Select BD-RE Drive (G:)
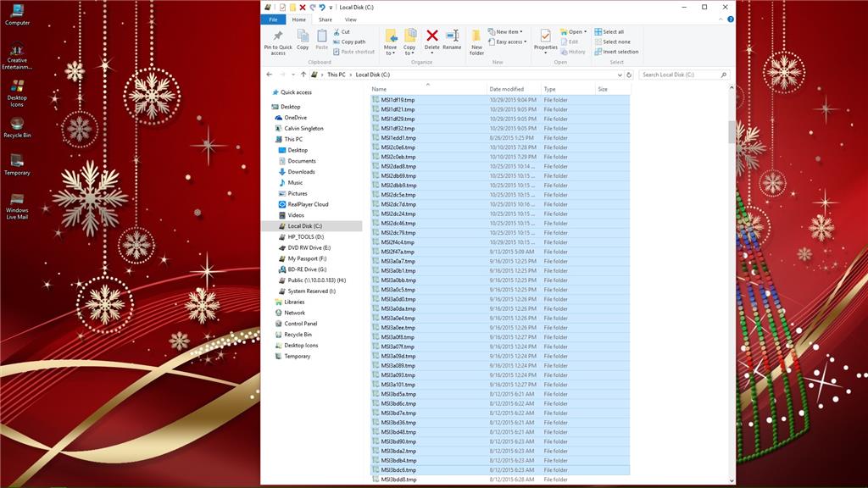The image size is (868, 488). pyautogui.click(x=307, y=269)
